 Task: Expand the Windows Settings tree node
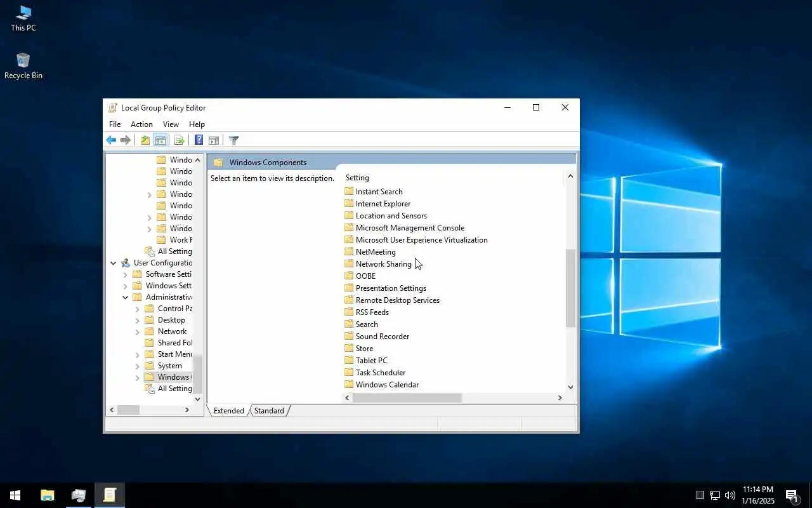[x=125, y=286]
